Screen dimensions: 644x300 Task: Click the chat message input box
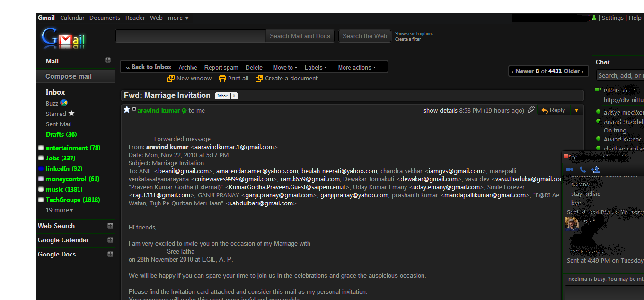[604, 292]
